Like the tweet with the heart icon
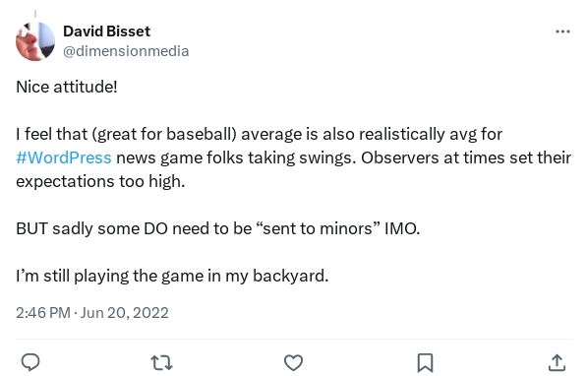Viewport: 588px width, 376px height. click(x=293, y=363)
